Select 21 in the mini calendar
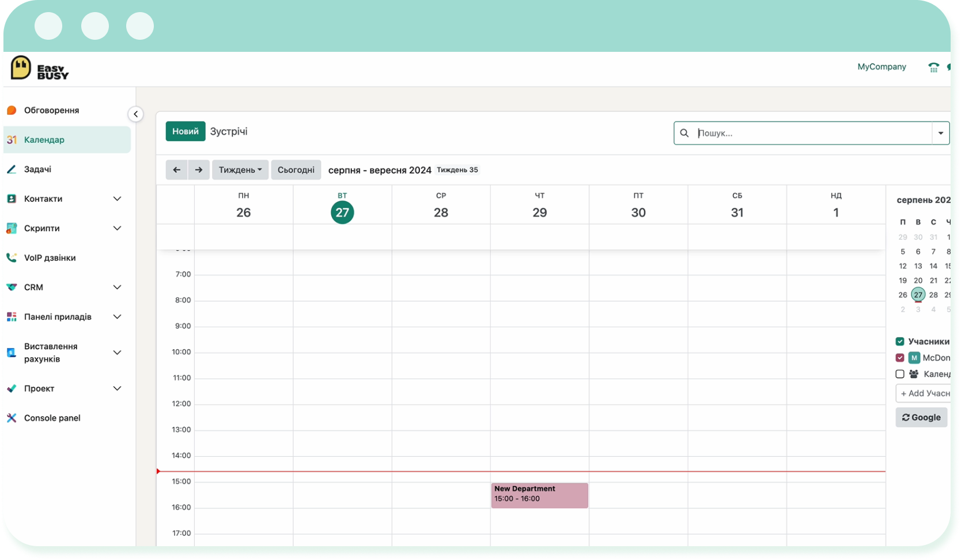This screenshot has width=961, height=560. (933, 280)
